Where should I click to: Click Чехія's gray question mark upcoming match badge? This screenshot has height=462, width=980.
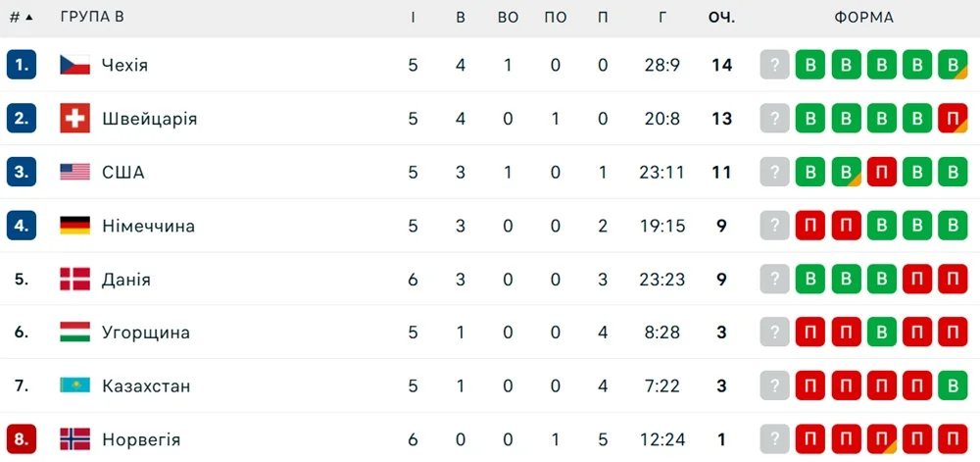774,66
